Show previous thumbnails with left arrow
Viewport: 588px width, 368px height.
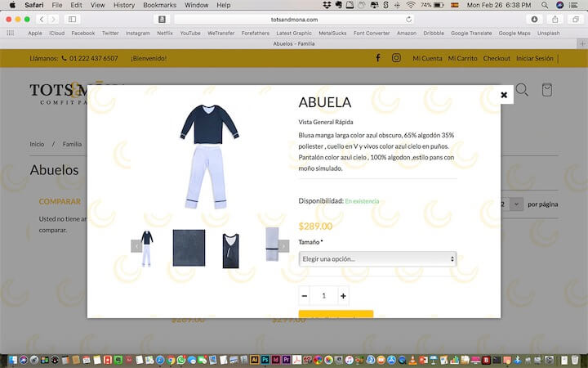[x=136, y=245]
